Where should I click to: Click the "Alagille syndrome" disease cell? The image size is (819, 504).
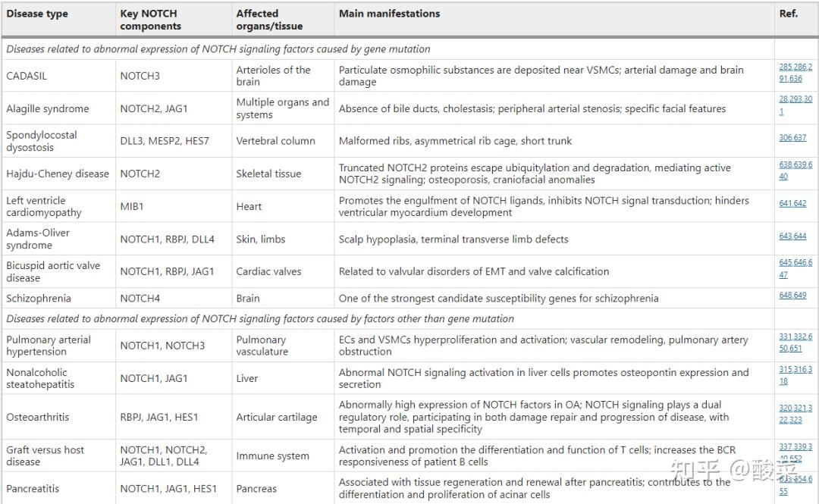coord(48,109)
